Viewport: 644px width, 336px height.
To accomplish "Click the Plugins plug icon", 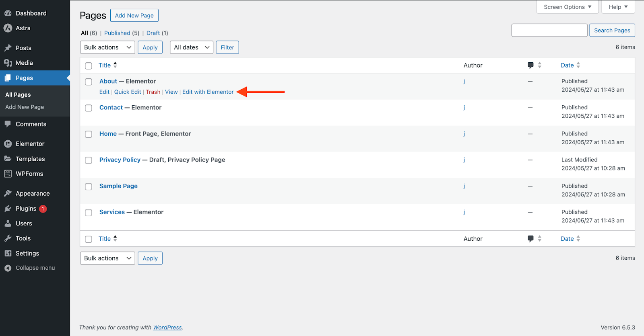I will pyautogui.click(x=8, y=209).
